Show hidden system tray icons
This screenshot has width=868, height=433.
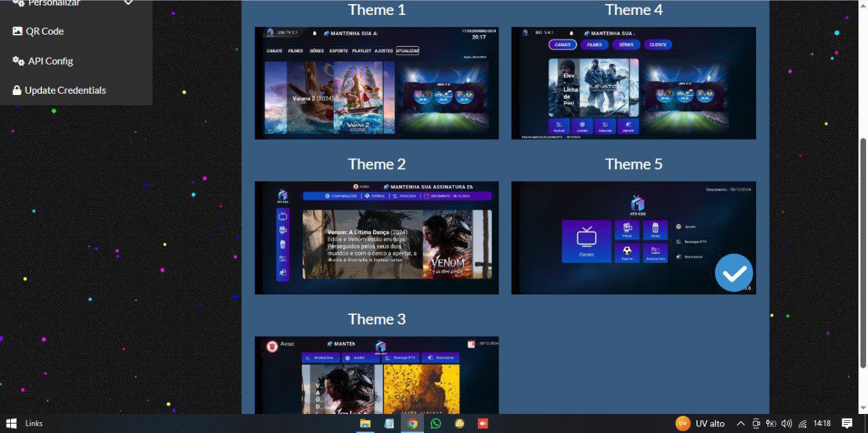(x=741, y=423)
